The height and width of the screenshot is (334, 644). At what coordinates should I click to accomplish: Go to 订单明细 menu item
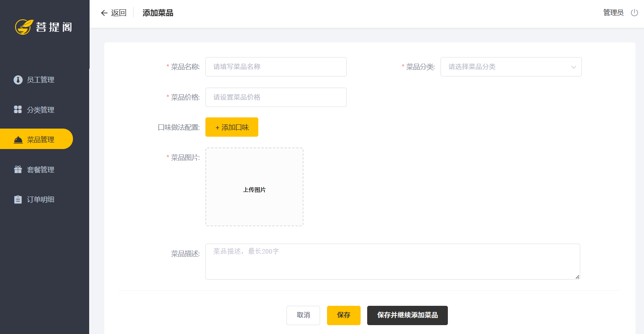click(41, 200)
